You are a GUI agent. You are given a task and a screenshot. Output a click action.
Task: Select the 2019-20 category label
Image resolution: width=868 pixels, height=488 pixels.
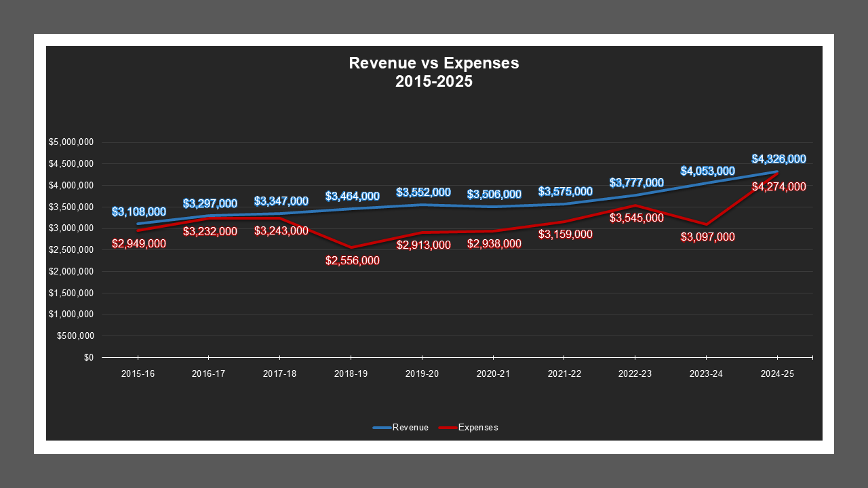point(422,373)
